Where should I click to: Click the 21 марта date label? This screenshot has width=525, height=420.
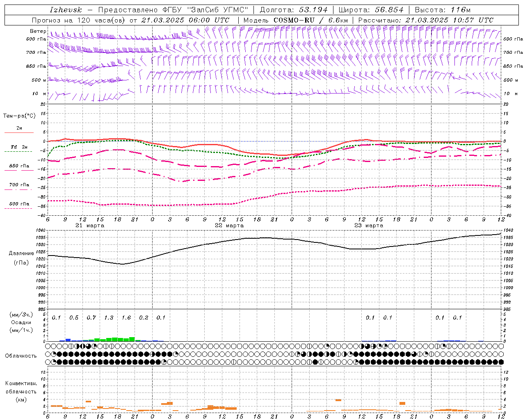point(90,226)
